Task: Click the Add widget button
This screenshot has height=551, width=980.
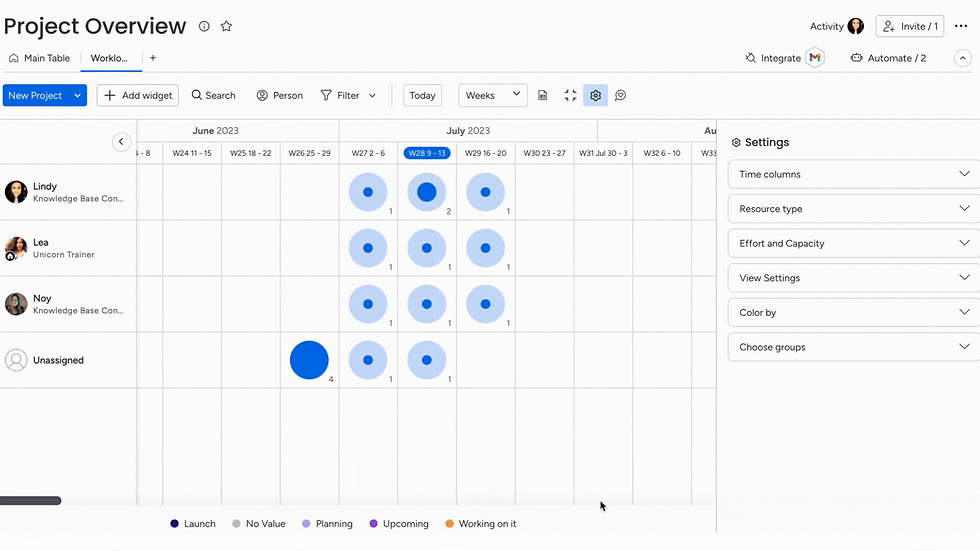Action: pyautogui.click(x=137, y=96)
